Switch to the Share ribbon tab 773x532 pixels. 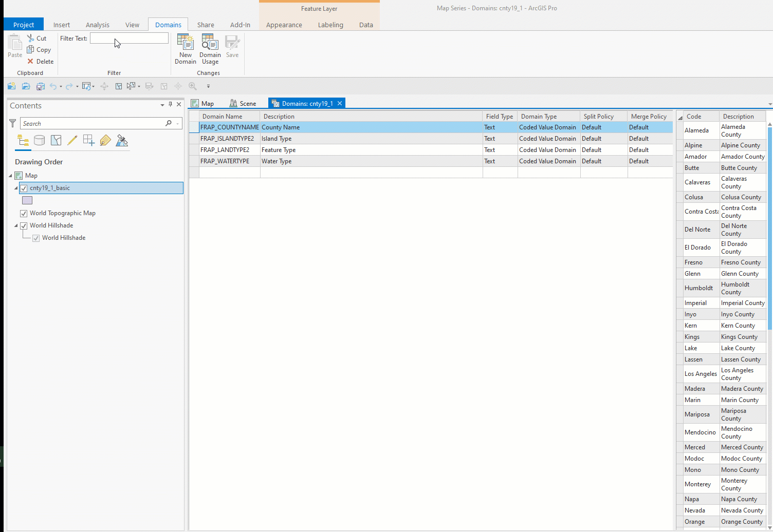point(206,25)
